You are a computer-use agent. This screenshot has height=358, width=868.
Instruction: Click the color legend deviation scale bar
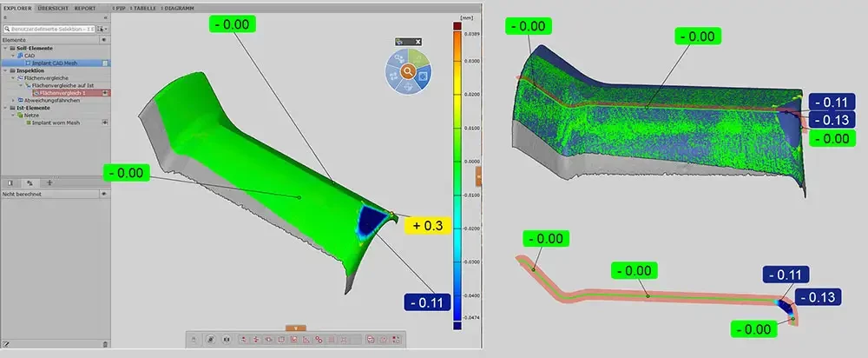tap(457, 174)
